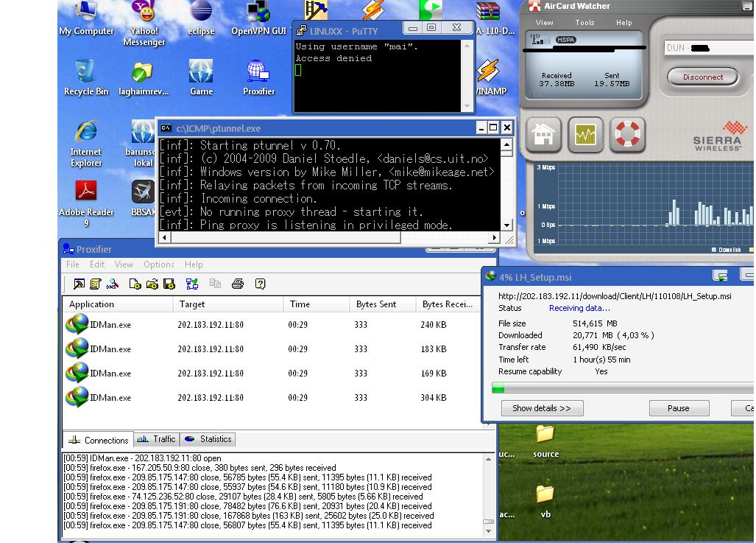756x543 pixels.
Task: Select My Computer desktop icon
Action: 86,18
